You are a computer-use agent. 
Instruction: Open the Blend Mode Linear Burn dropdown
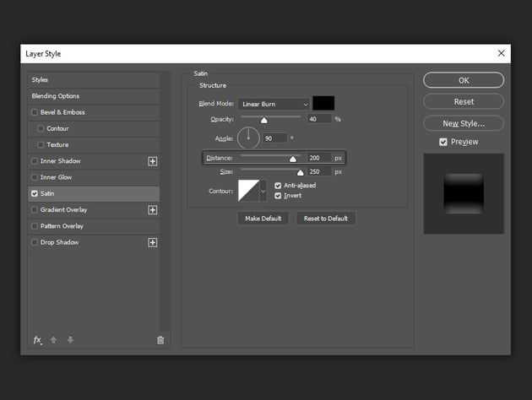tap(274, 104)
